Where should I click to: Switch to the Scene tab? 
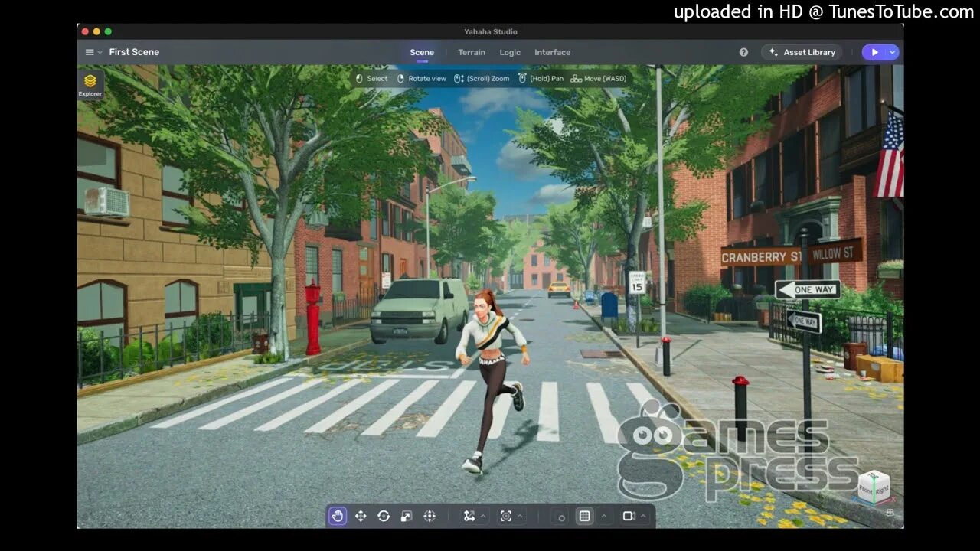click(422, 52)
